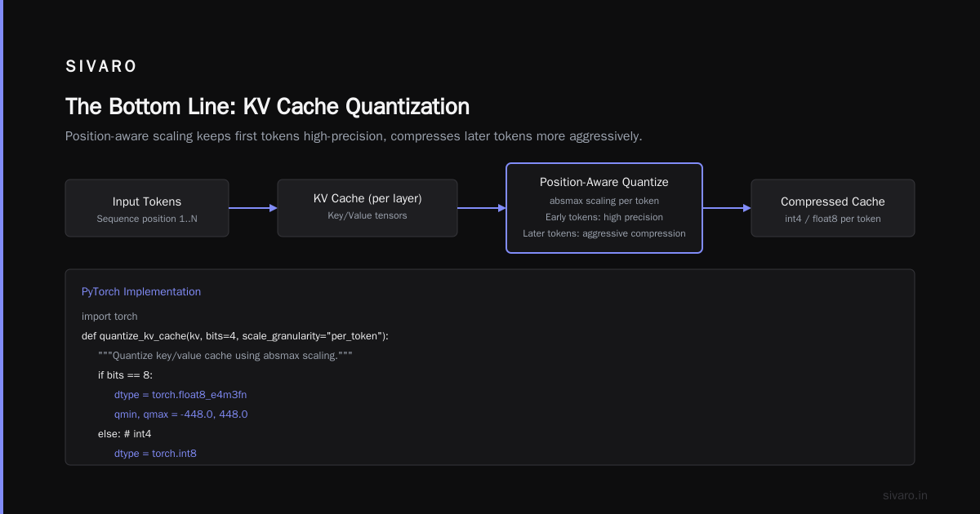Click the dtype = torch.float8_e4m3fn line
Viewport: 980px width, 514px height.
pos(180,394)
